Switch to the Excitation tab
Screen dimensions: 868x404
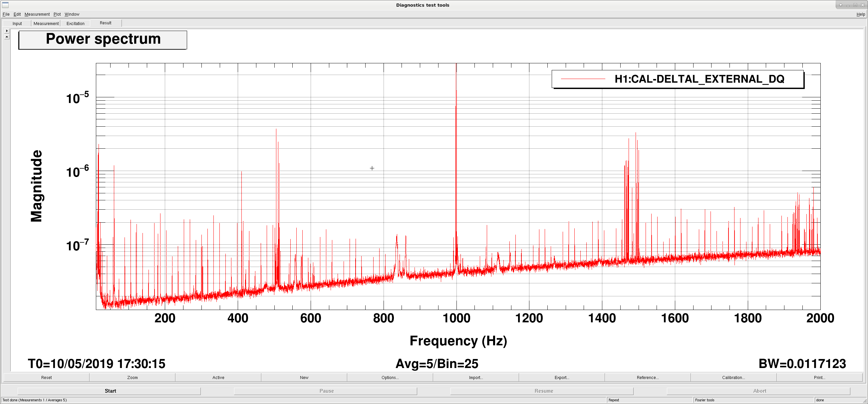(x=76, y=24)
